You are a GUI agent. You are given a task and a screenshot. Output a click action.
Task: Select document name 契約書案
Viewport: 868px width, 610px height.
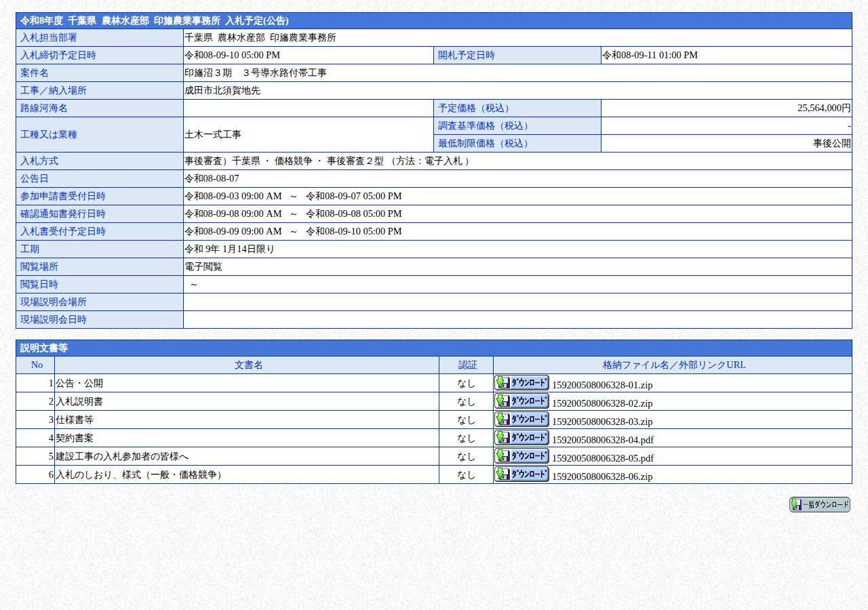(x=75, y=439)
